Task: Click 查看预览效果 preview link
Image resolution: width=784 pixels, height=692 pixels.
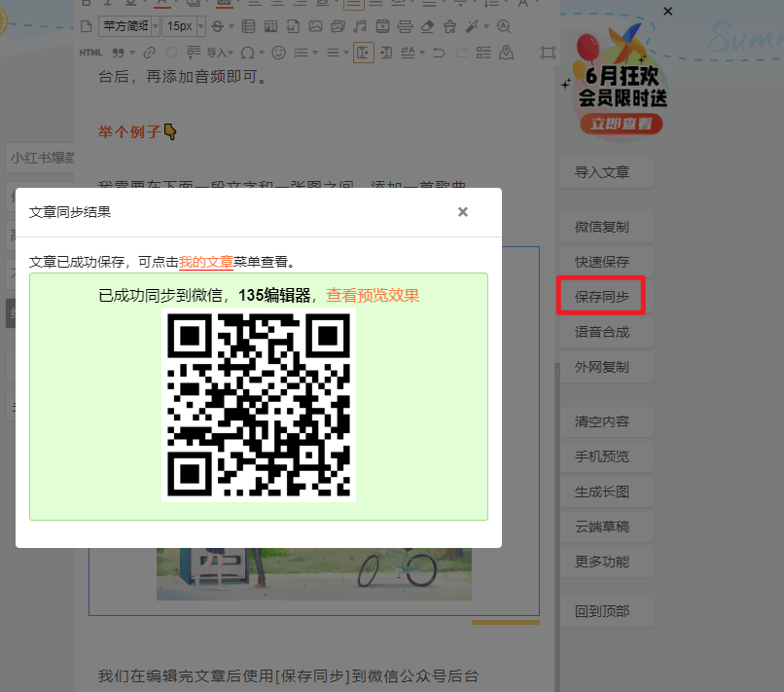Action: pyautogui.click(x=373, y=295)
